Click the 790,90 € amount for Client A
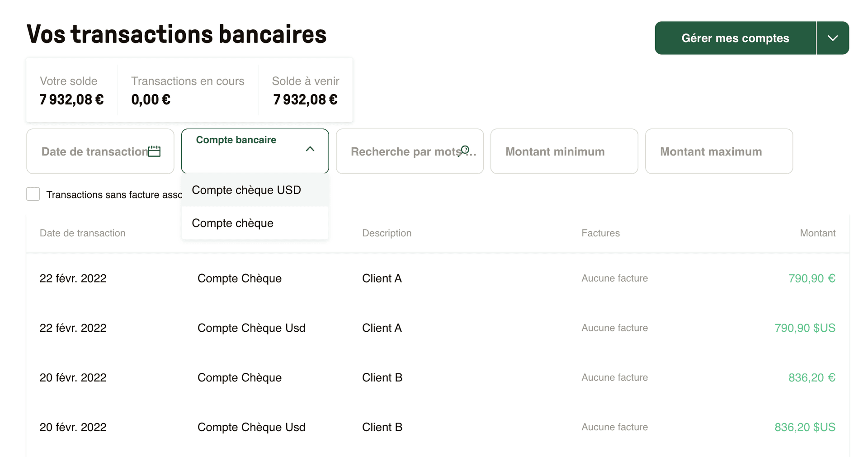The image size is (868, 457). point(811,278)
